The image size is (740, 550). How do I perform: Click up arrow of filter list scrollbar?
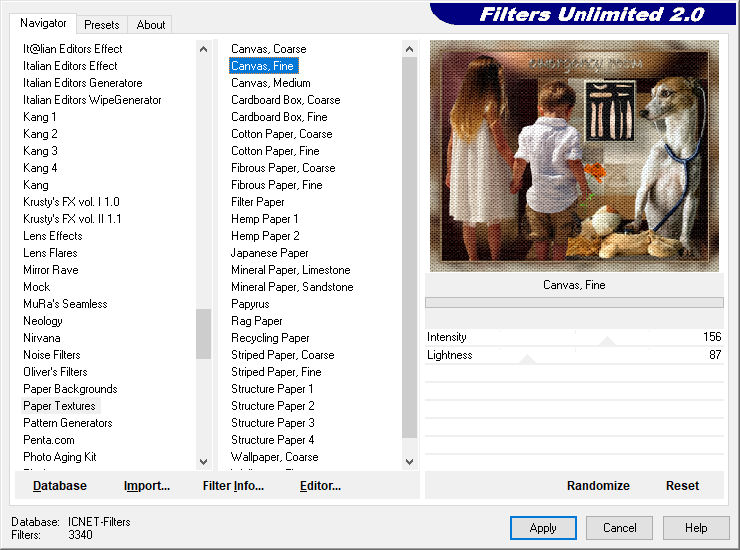click(x=409, y=49)
